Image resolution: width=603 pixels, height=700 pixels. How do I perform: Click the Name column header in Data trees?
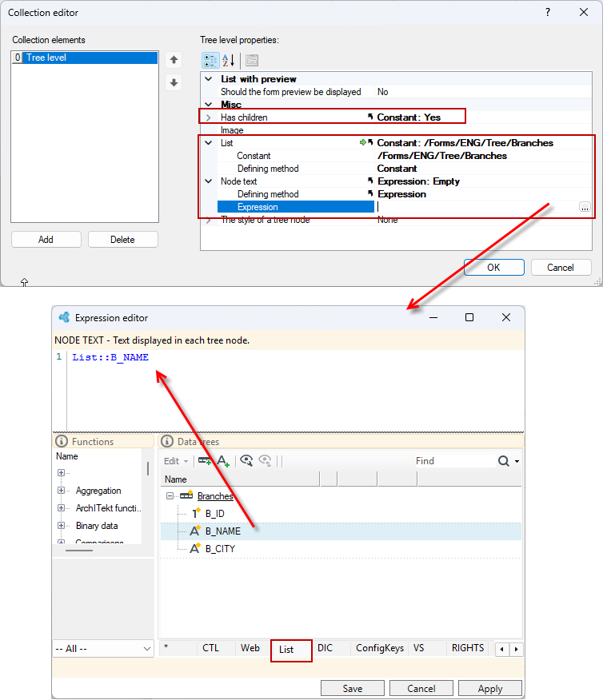coord(240,479)
